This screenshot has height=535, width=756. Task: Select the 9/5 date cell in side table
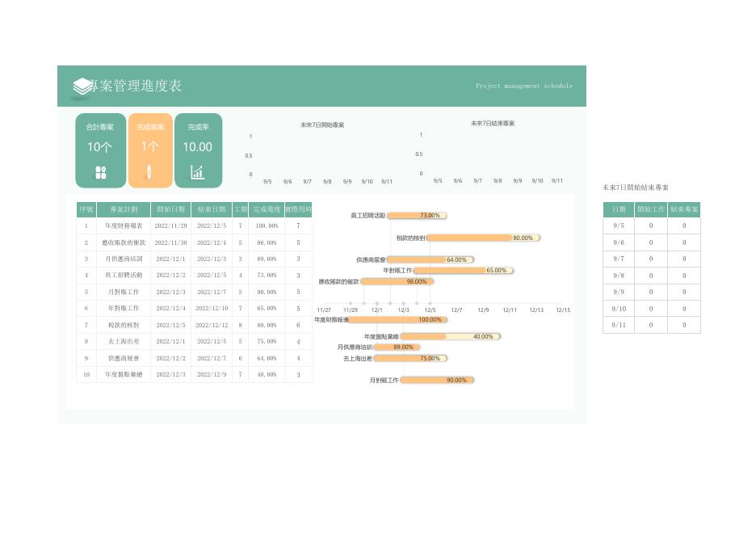(619, 225)
